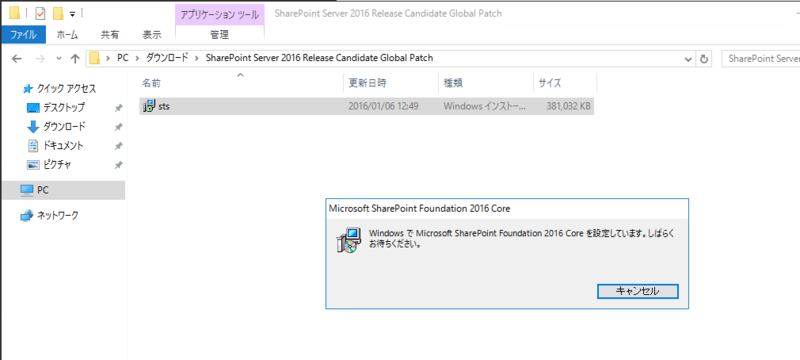Unpin ピクチャ using its pin icon
The width and height of the screenshot is (800, 360).
118,165
